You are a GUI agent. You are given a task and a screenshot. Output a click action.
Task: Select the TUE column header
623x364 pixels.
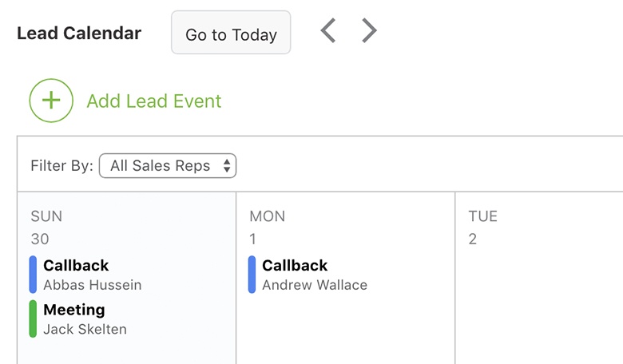point(483,216)
